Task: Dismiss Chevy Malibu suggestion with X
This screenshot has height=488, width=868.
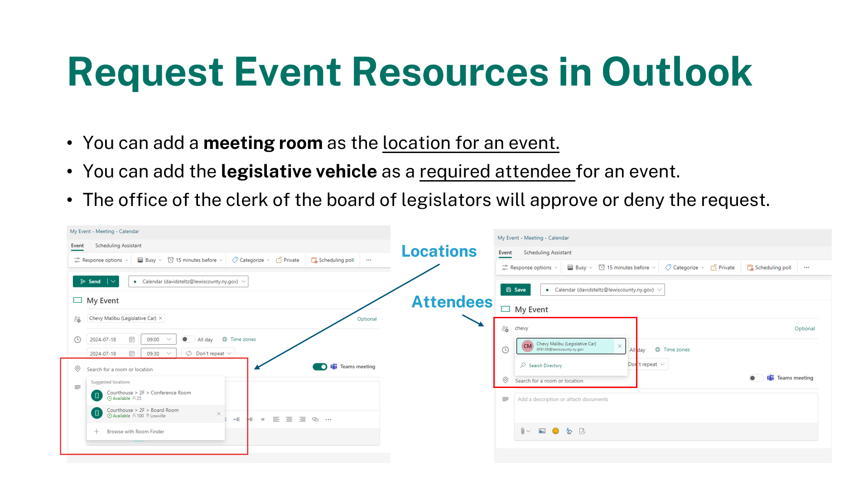Action: click(620, 346)
